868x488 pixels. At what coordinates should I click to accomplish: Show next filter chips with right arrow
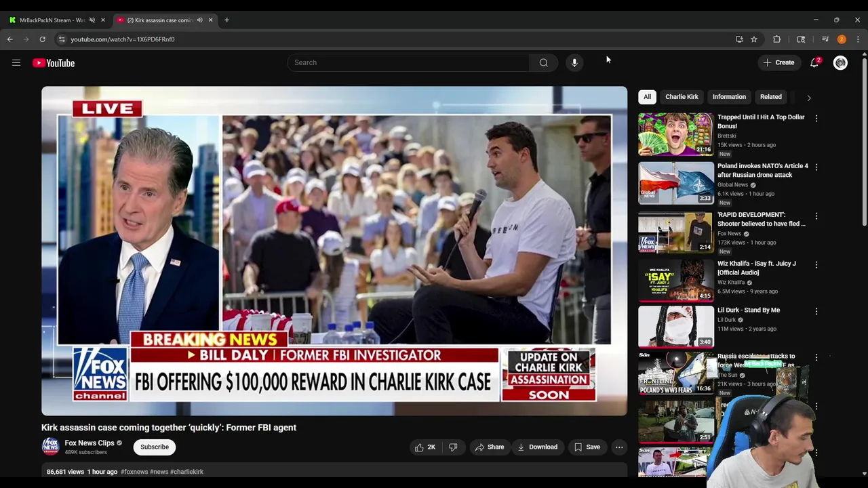[808, 98]
